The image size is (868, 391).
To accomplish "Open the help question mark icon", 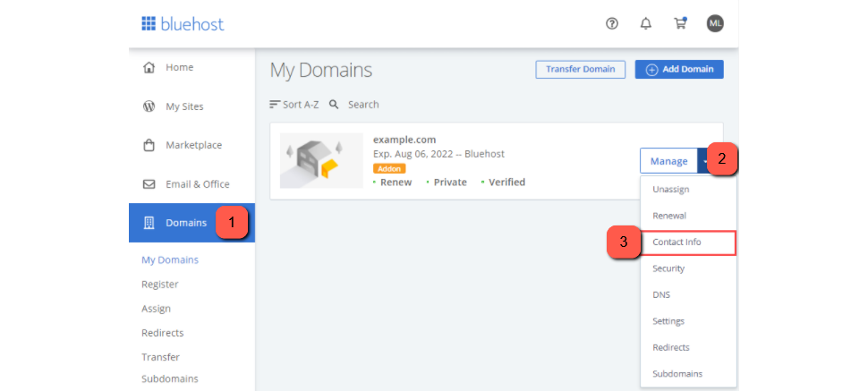I will click(x=612, y=24).
